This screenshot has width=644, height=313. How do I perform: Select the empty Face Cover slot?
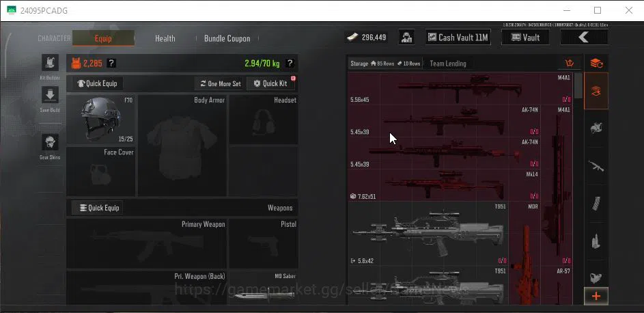(x=100, y=172)
